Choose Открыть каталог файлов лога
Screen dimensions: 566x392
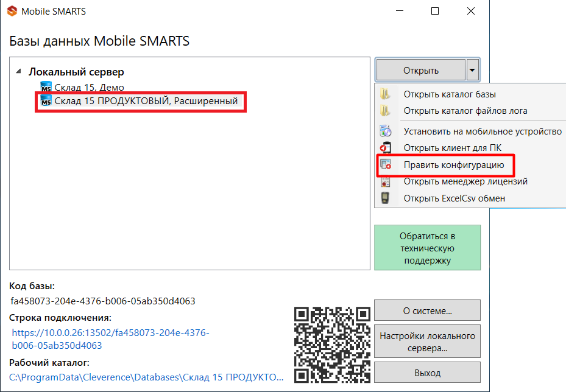click(465, 111)
